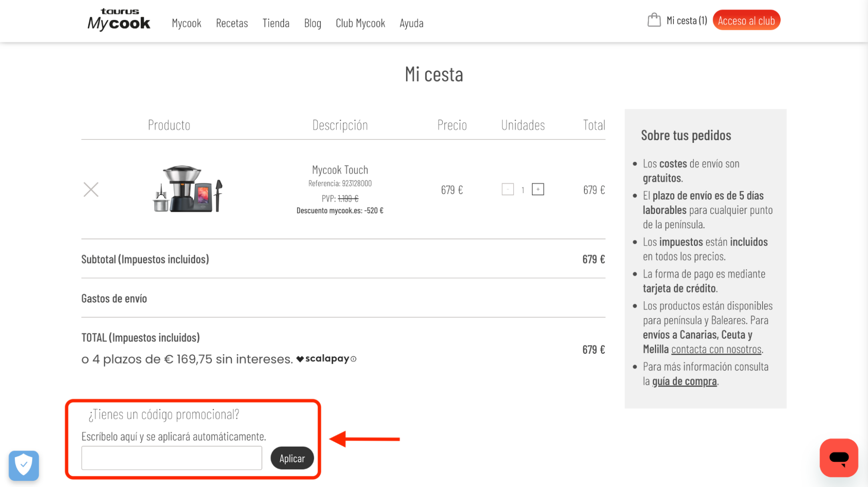Remove Mycook Touch with the X icon
The width and height of the screenshot is (868, 487).
(x=91, y=190)
